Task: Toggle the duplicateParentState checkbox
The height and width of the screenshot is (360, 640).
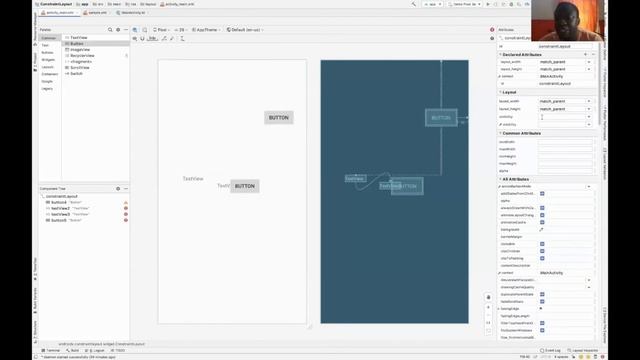Action: tap(542, 294)
